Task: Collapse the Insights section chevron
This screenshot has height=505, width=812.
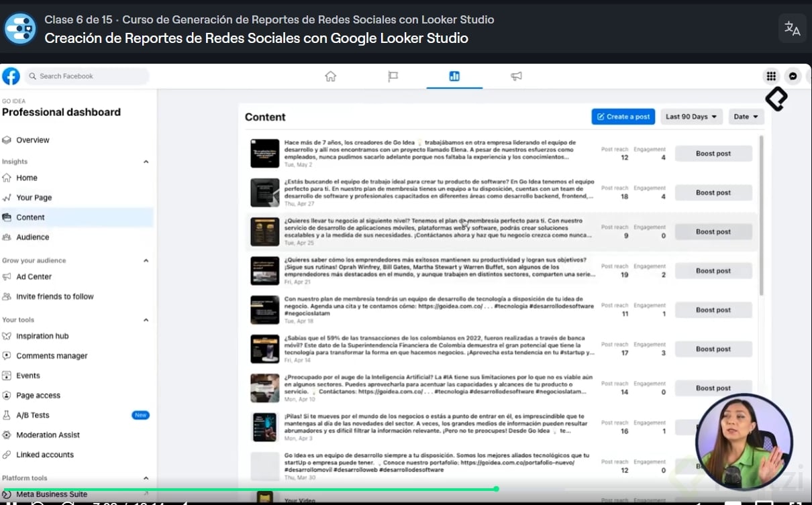Action: [146, 162]
